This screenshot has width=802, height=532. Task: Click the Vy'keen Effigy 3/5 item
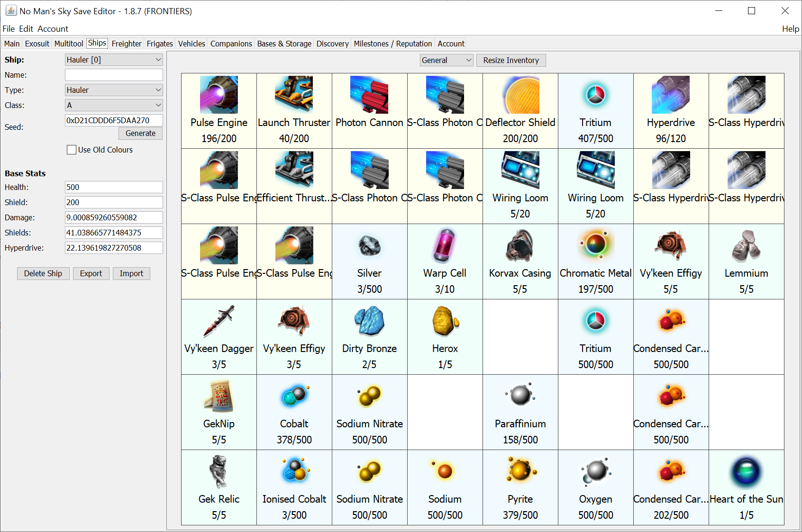click(294, 337)
